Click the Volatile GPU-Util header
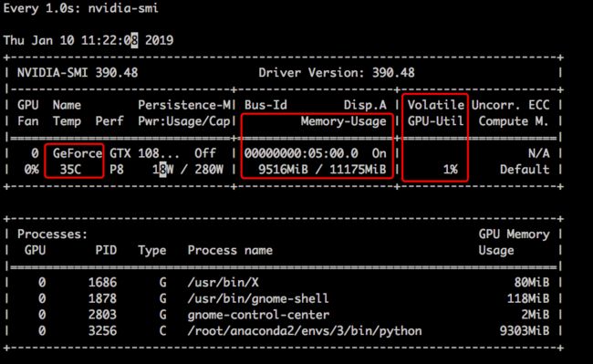Image resolution: width=593 pixels, height=364 pixels. pyautogui.click(x=436, y=113)
